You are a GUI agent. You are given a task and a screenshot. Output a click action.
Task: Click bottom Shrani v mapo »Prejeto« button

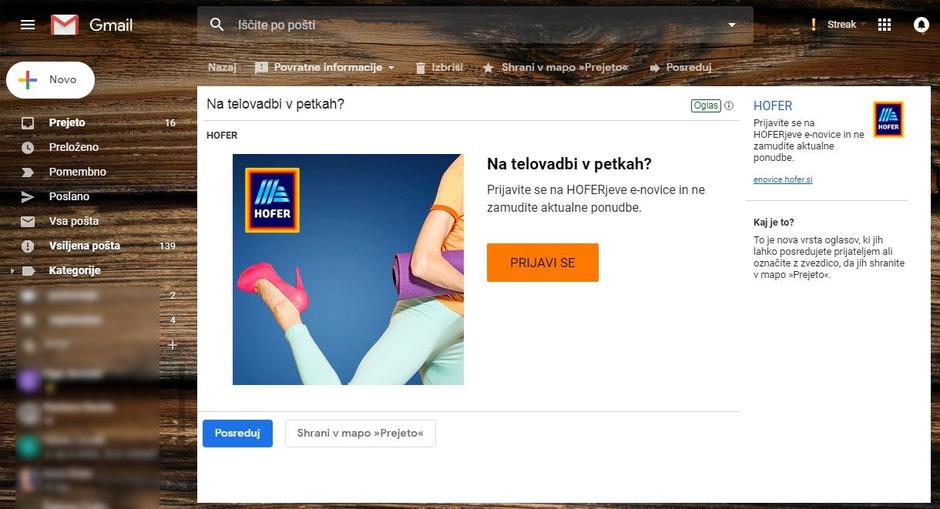pyautogui.click(x=360, y=433)
